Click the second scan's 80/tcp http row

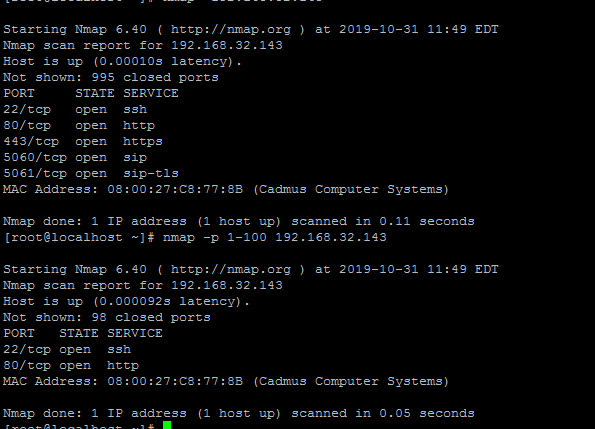coord(71,366)
